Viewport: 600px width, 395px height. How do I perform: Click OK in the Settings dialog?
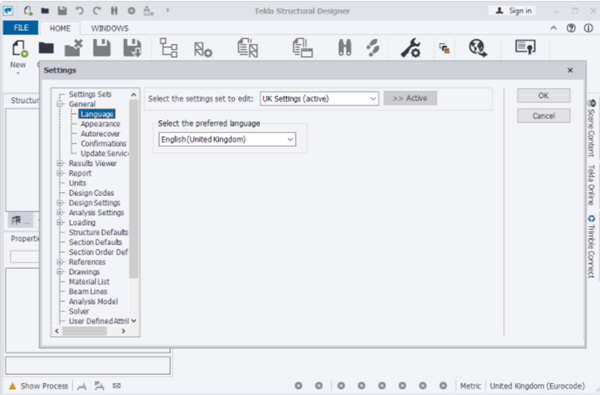pyautogui.click(x=543, y=95)
